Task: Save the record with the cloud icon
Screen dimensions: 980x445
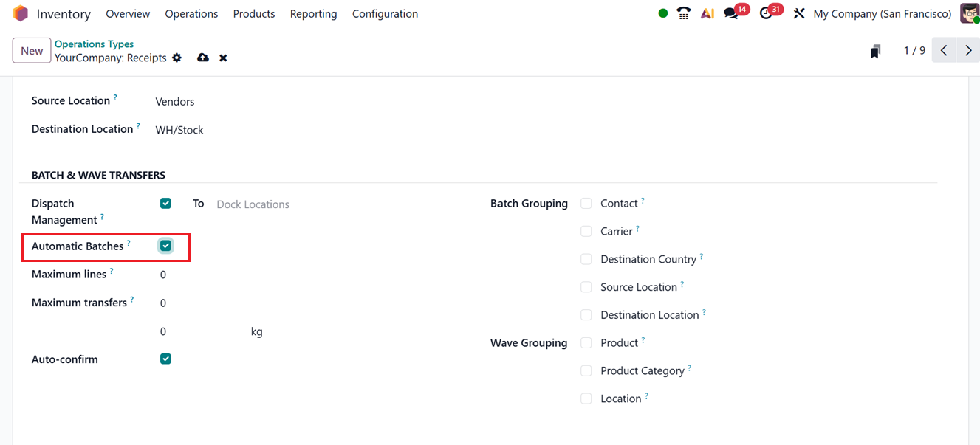Action: click(x=203, y=57)
